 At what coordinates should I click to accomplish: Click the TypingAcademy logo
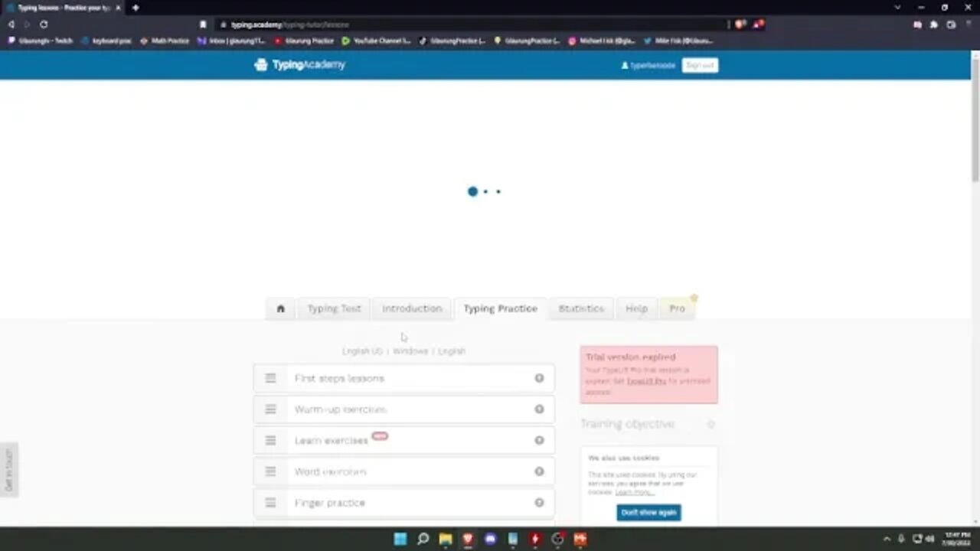tap(299, 65)
